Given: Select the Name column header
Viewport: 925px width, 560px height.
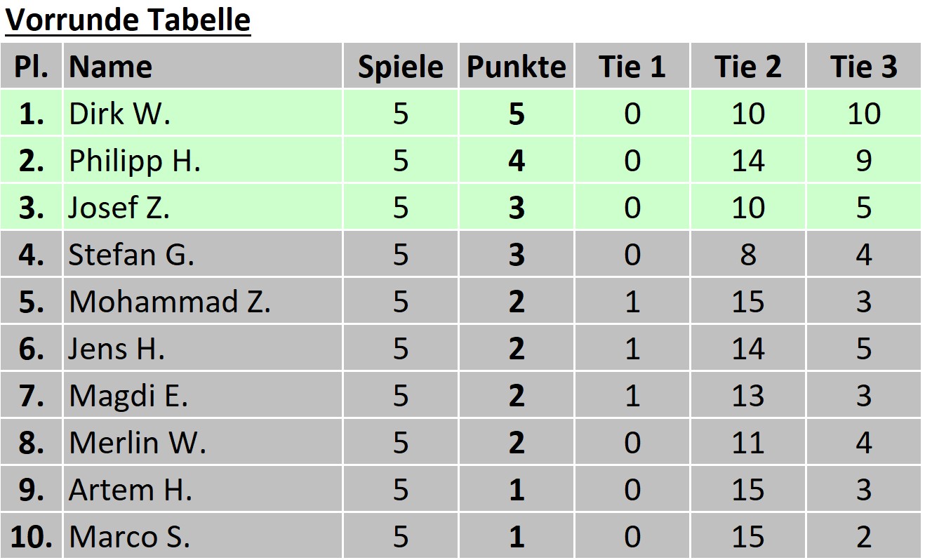Looking at the screenshot, I should coord(110,67).
